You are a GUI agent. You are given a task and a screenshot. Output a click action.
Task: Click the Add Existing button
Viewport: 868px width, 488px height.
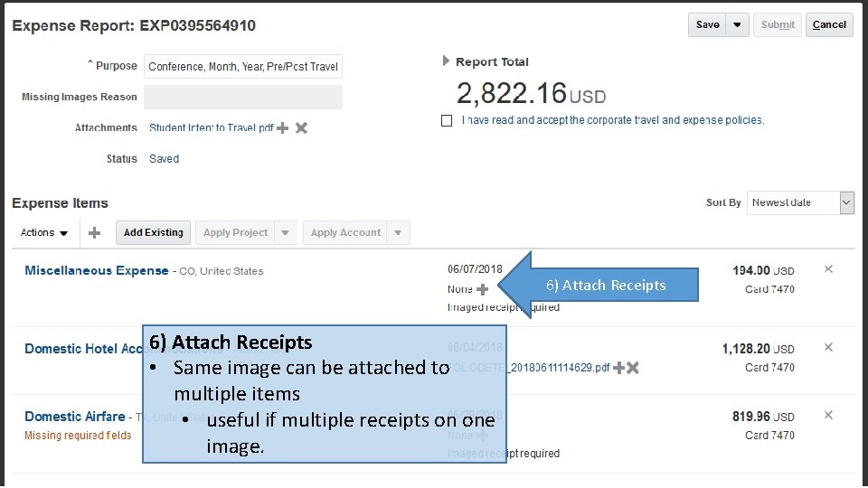(154, 232)
